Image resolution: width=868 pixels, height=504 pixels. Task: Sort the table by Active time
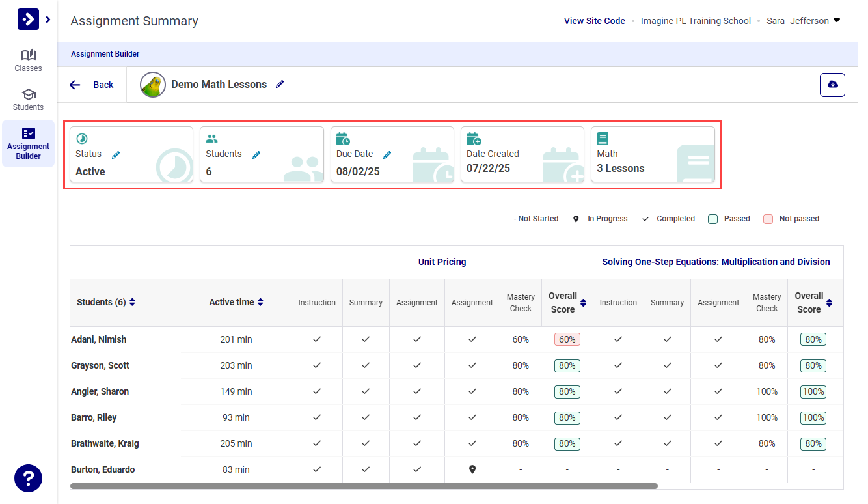(x=260, y=302)
